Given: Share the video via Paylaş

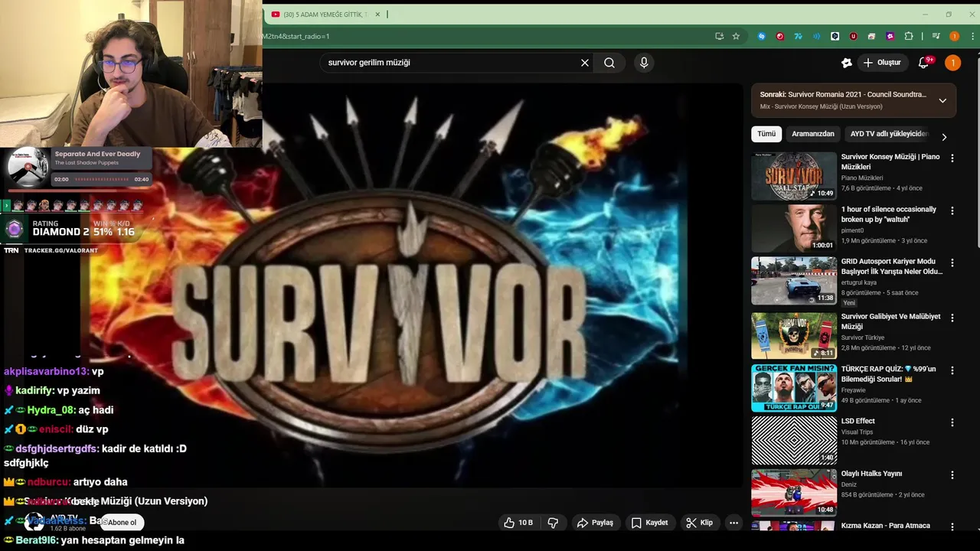Looking at the screenshot, I should 595,523.
